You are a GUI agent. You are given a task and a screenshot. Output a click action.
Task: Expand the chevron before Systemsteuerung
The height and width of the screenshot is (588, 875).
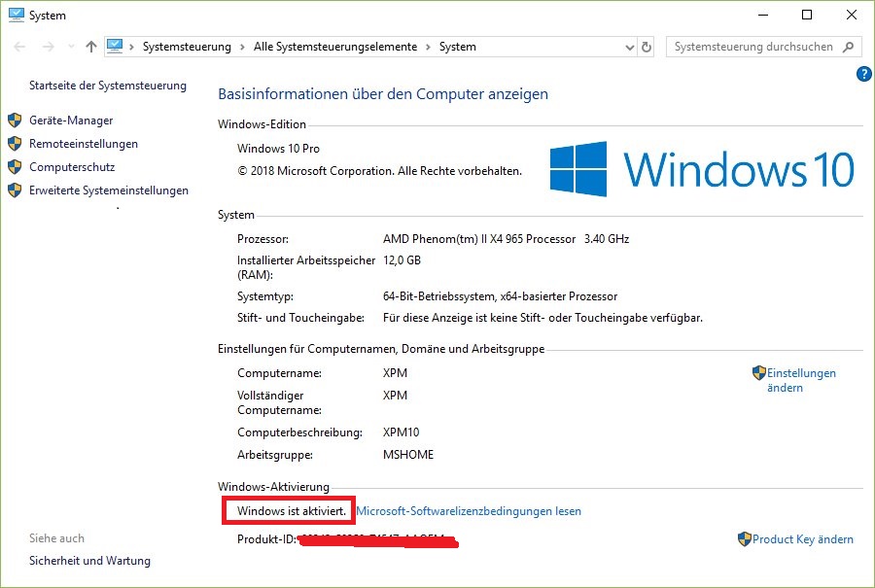(131, 47)
